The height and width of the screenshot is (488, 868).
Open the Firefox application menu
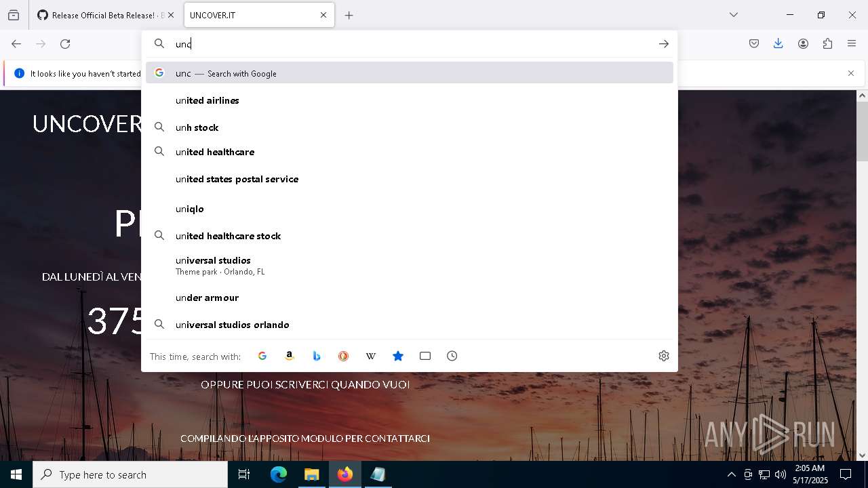[x=852, y=43]
